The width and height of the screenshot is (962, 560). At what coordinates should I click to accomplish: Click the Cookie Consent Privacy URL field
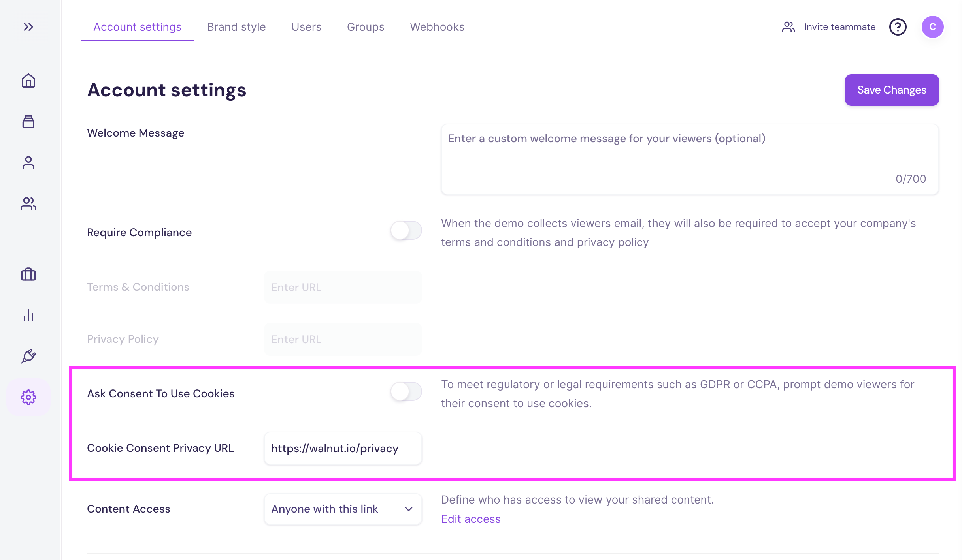click(x=343, y=448)
